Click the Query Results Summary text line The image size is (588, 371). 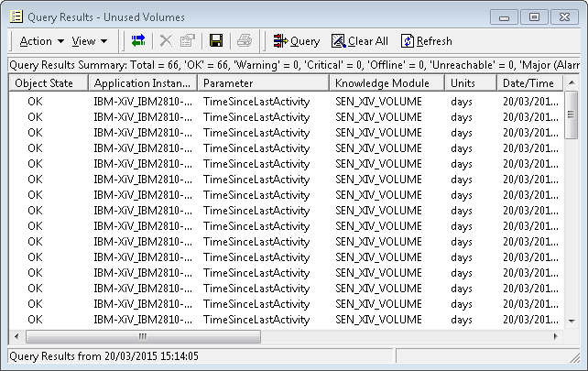294,65
